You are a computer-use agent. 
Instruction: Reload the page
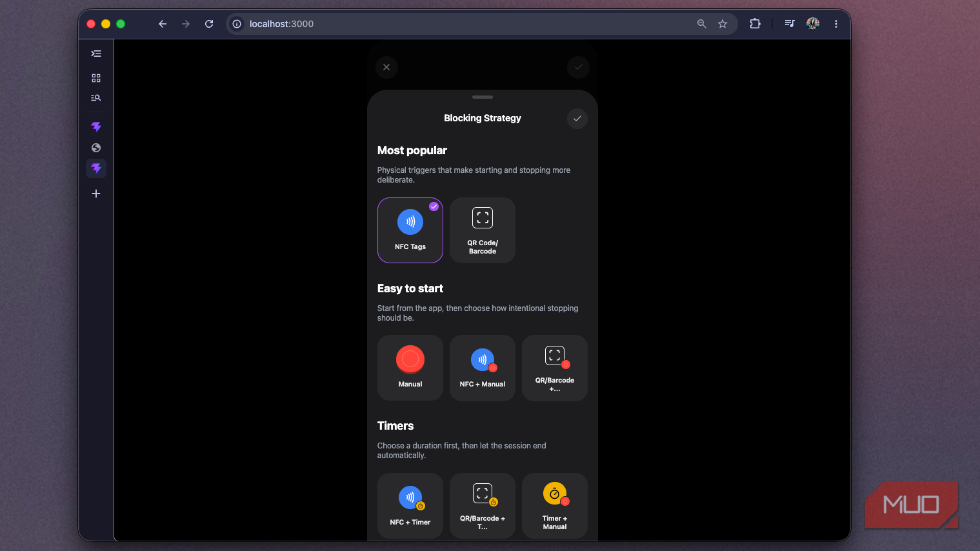point(209,24)
